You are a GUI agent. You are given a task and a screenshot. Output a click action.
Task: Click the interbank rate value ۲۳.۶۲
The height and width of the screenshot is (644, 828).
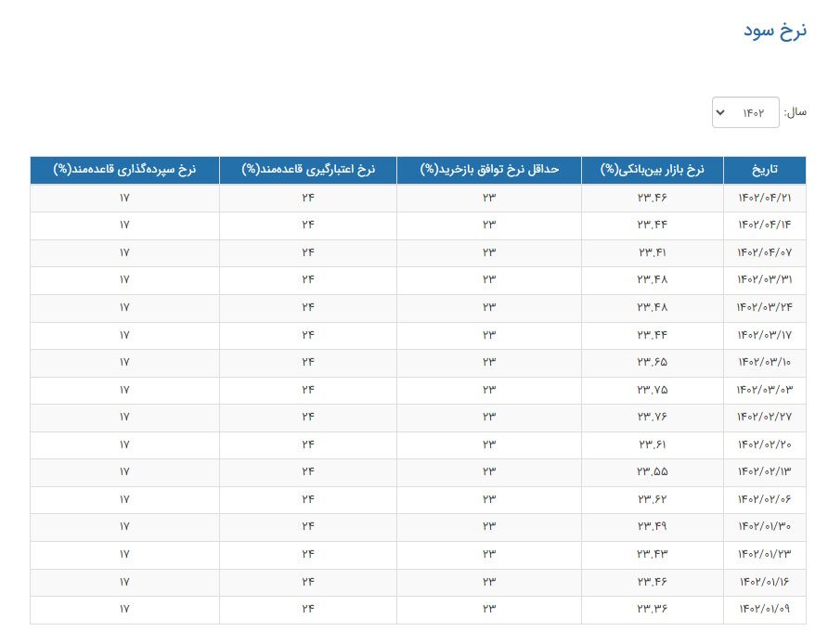[x=653, y=499]
